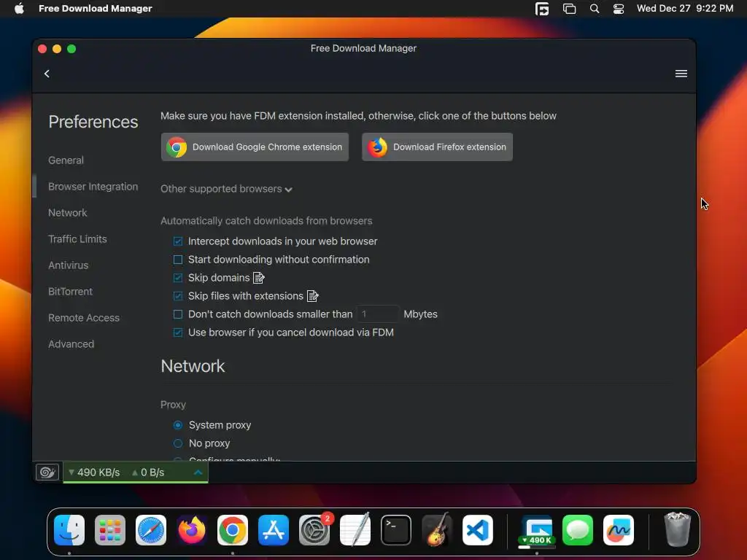The height and width of the screenshot is (560, 747).
Task: Open the hamburger menu icon
Action: coord(681,74)
